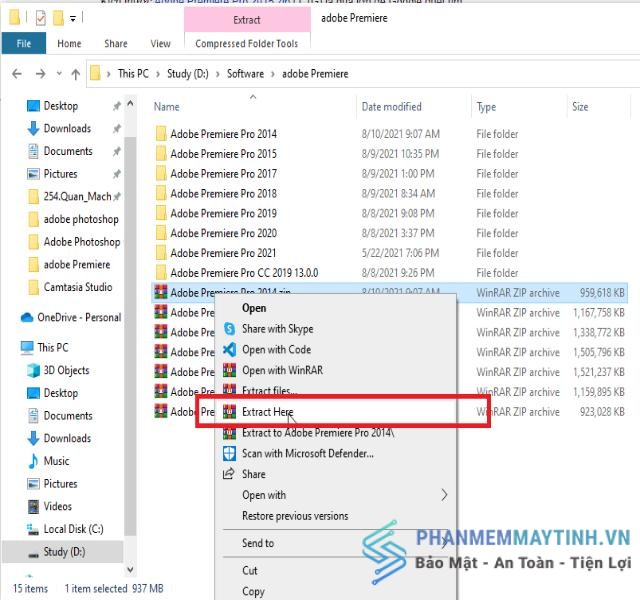Viewport: 640px width, 600px height.
Task: Sort by the Name column header
Action: [x=167, y=107]
